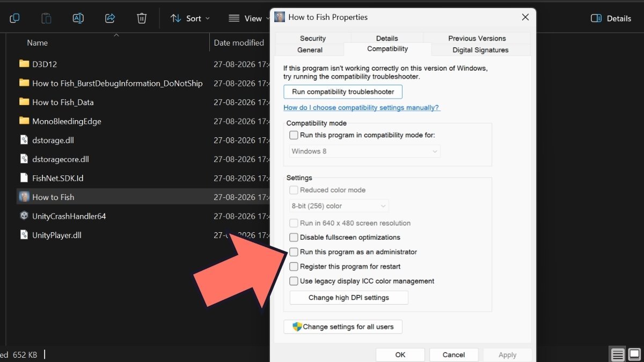Click the Copy icon in Explorer toolbar
Image resolution: width=644 pixels, height=362 pixels.
click(x=14, y=18)
